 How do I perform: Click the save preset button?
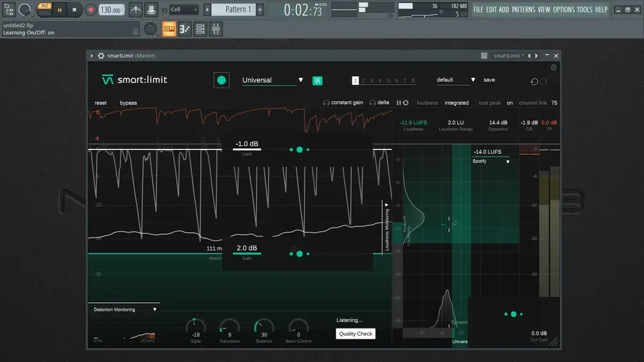pyautogui.click(x=489, y=80)
